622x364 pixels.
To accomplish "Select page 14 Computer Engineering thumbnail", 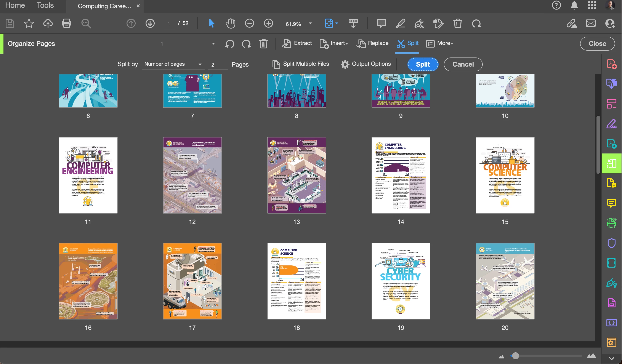I will [401, 175].
